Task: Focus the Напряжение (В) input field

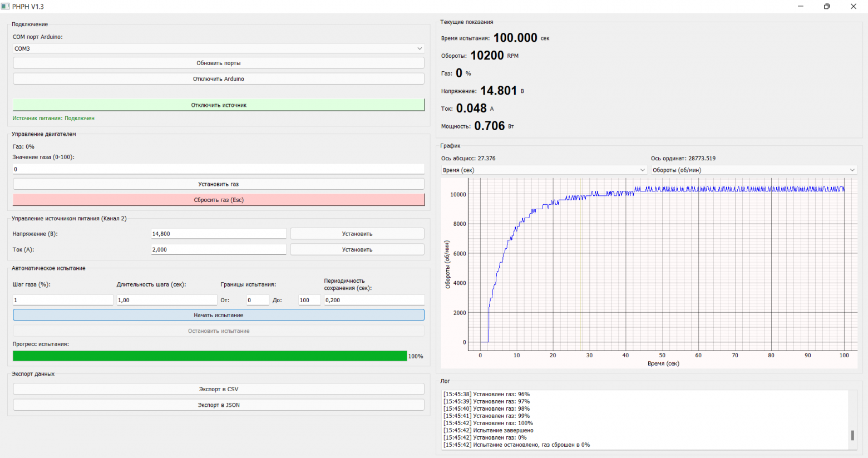Action: tap(218, 234)
